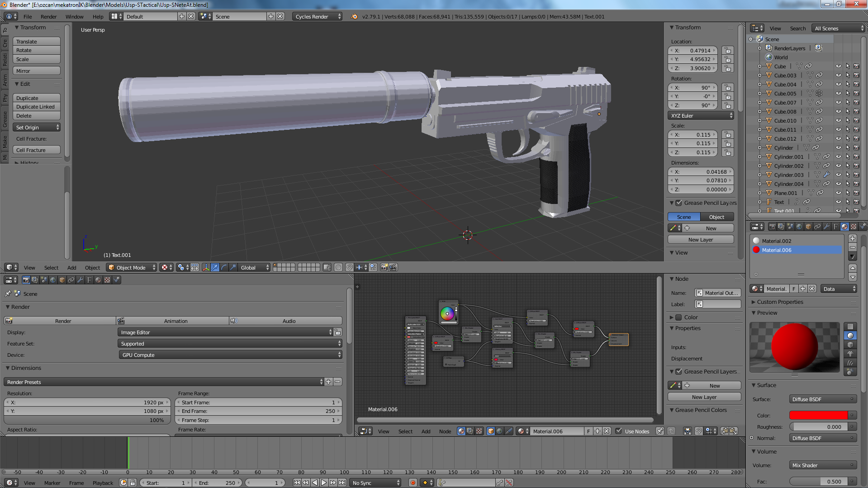The image size is (868, 488).
Task: Open the Help menu
Action: click(x=98, y=17)
